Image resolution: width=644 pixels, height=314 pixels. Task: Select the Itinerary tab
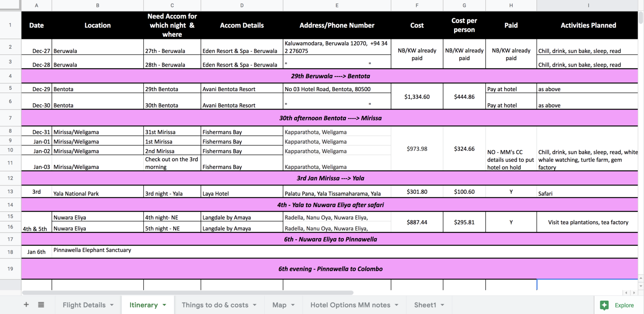click(x=143, y=305)
